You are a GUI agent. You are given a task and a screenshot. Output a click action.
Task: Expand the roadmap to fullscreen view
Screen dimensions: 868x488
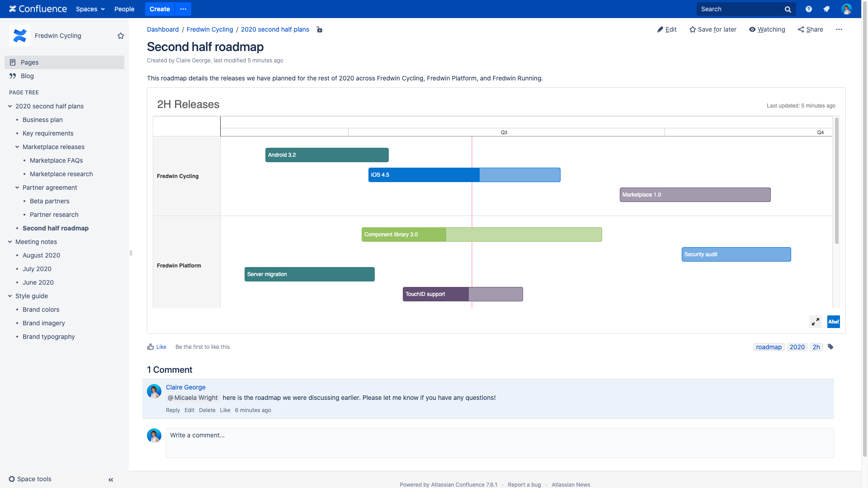coord(816,322)
